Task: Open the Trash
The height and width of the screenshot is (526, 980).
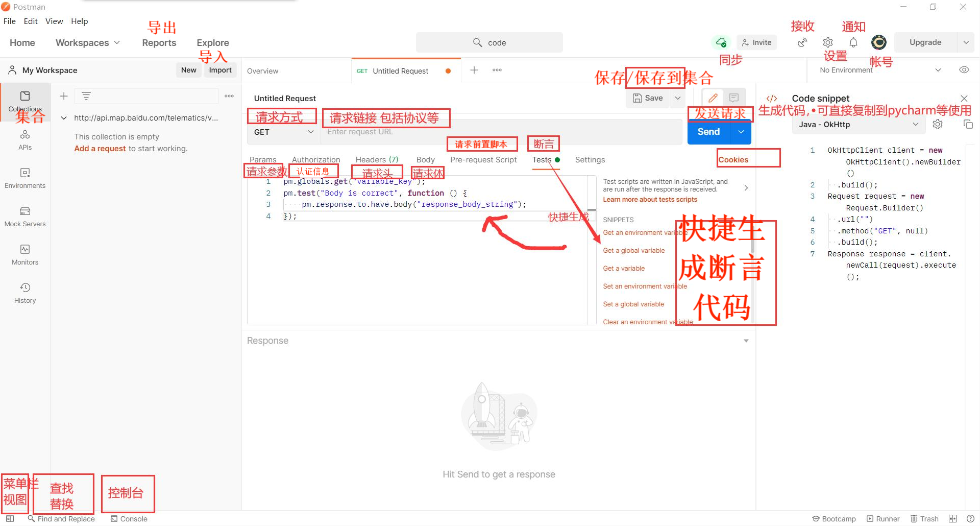Action: tap(925, 518)
